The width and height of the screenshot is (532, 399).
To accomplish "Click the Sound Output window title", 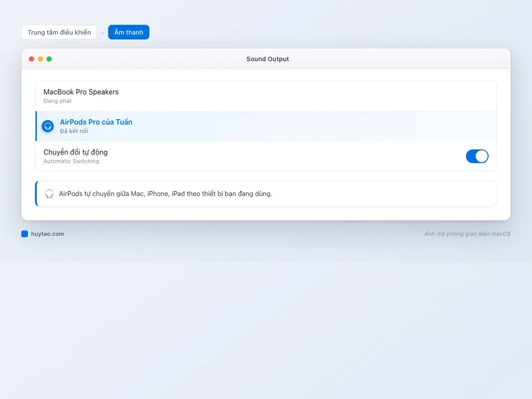I will [x=268, y=59].
